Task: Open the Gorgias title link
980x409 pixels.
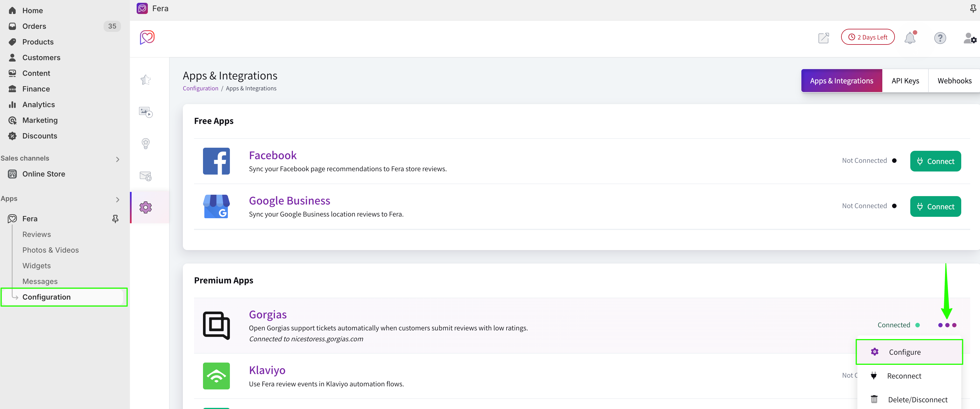Action: (267, 314)
